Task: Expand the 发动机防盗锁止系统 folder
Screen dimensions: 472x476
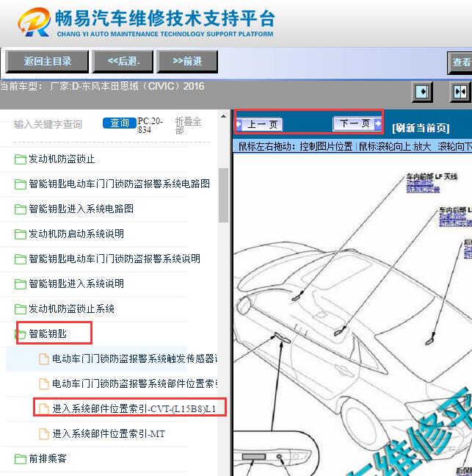Action: coord(71,309)
